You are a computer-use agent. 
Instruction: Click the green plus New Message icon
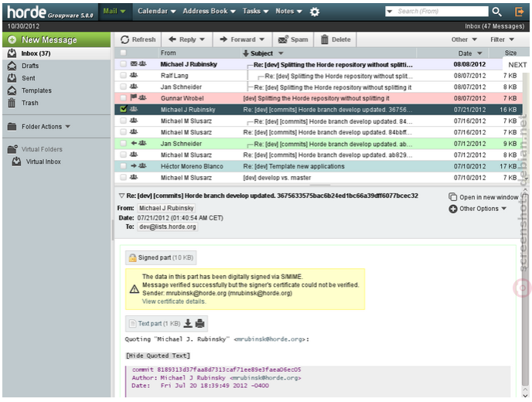[12, 39]
